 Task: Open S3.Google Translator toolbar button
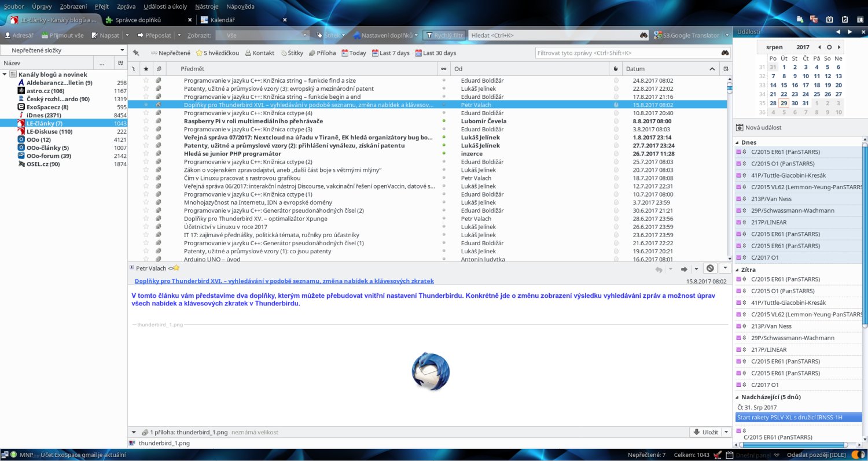pos(686,35)
